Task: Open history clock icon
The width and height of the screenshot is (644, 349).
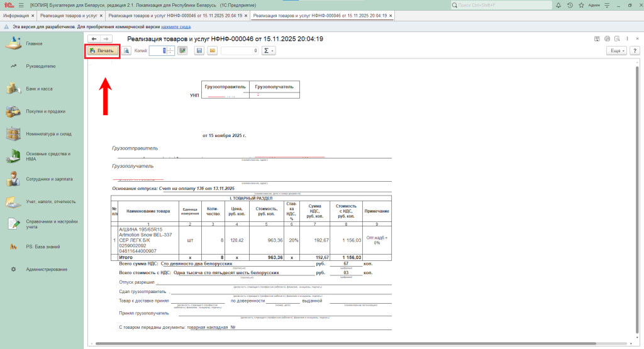Action: 570,5
